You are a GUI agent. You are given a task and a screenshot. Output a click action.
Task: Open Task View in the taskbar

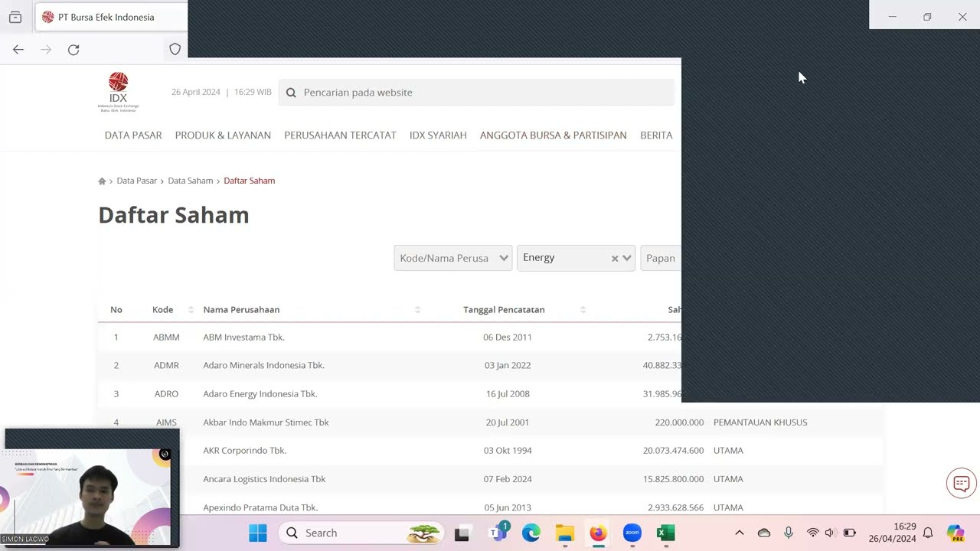[x=462, y=533]
